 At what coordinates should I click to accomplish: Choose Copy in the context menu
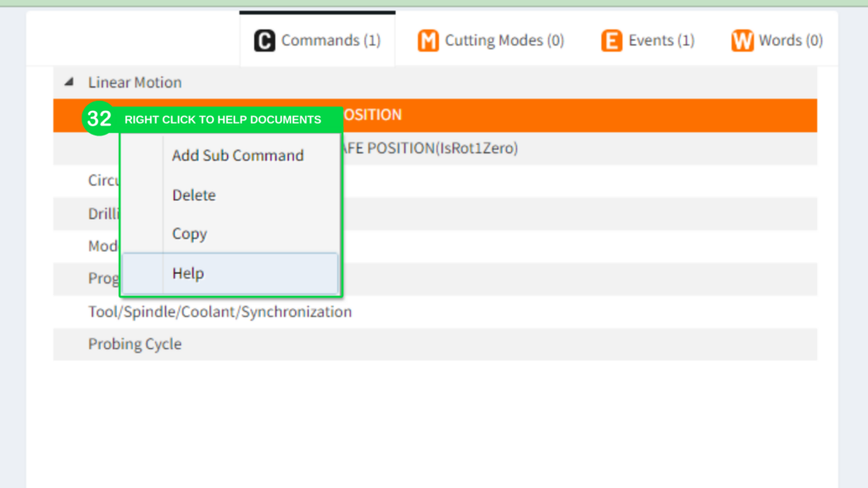pos(190,234)
